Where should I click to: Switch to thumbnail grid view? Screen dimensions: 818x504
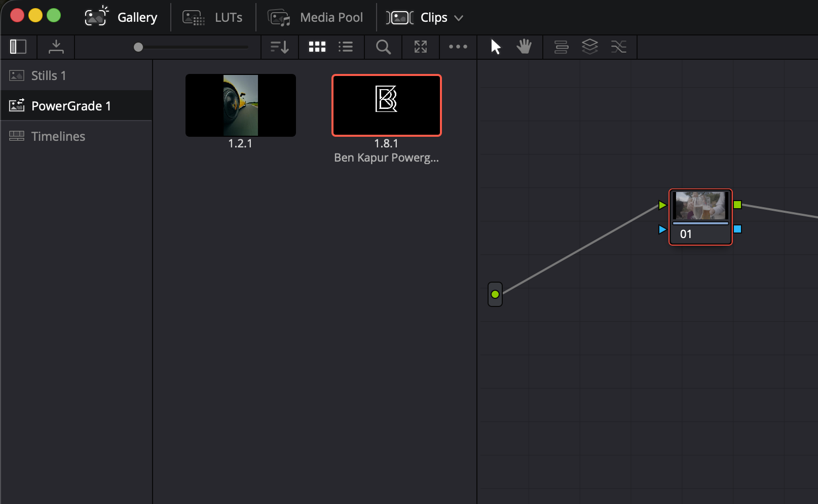click(317, 47)
